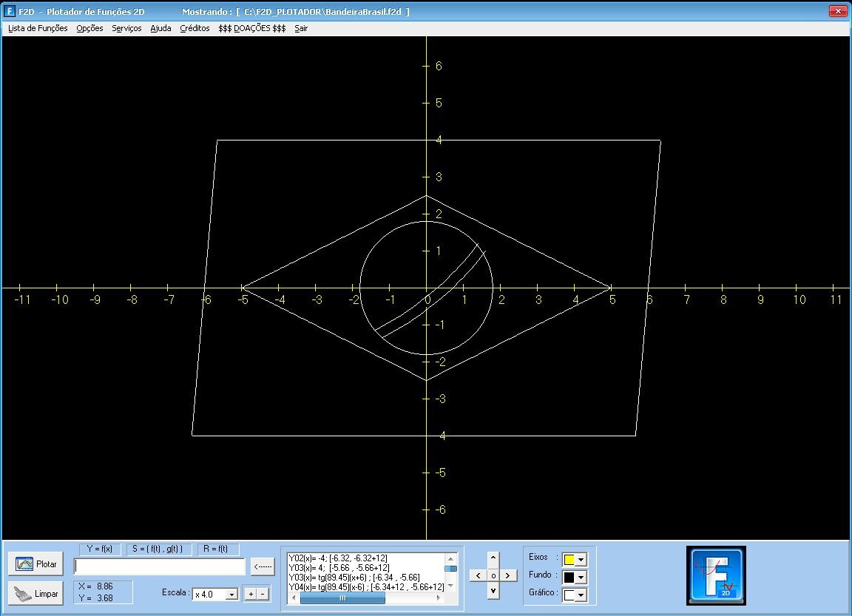Screen dimensions: 852x616
Task: Click the Plotar button to plot the function
Action: tap(35, 563)
